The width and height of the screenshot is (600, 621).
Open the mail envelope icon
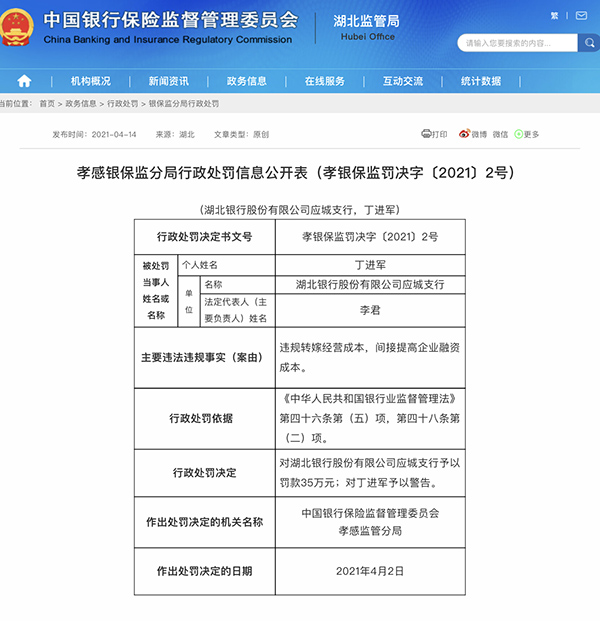582,15
